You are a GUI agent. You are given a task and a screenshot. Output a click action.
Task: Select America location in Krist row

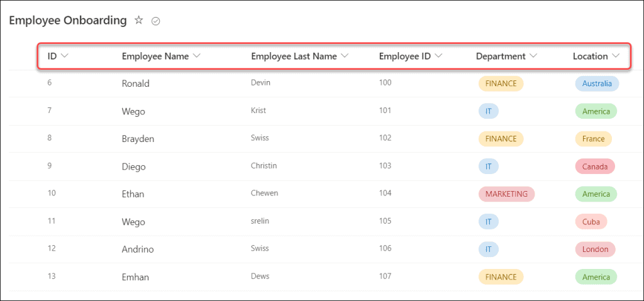coord(596,111)
